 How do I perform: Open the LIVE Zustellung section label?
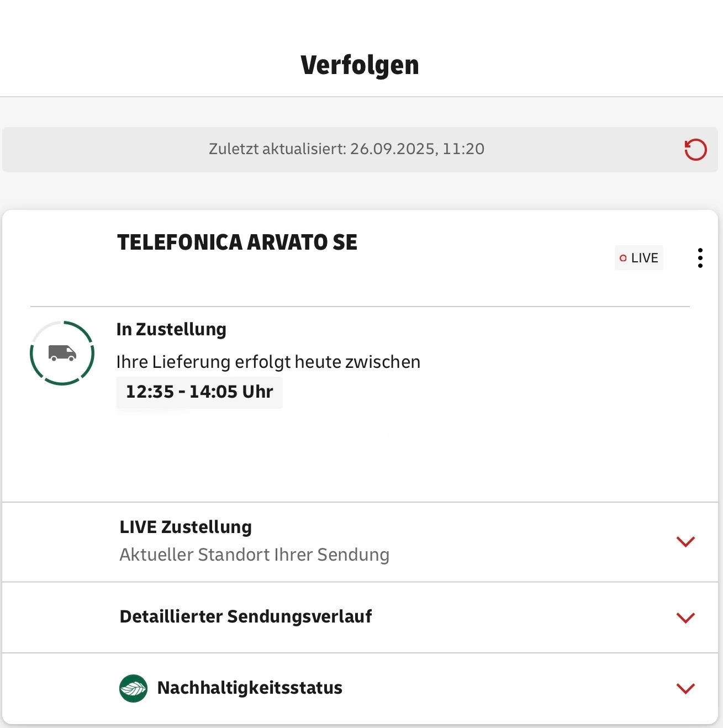(186, 527)
